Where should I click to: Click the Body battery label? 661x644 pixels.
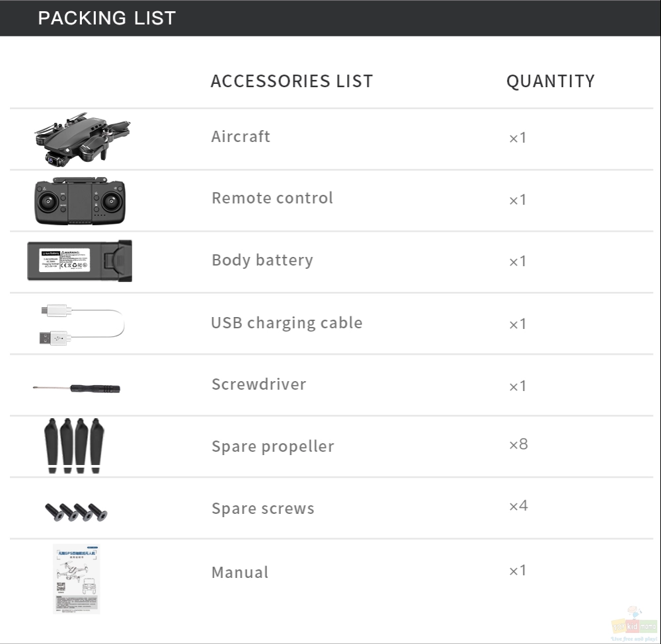click(262, 260)
